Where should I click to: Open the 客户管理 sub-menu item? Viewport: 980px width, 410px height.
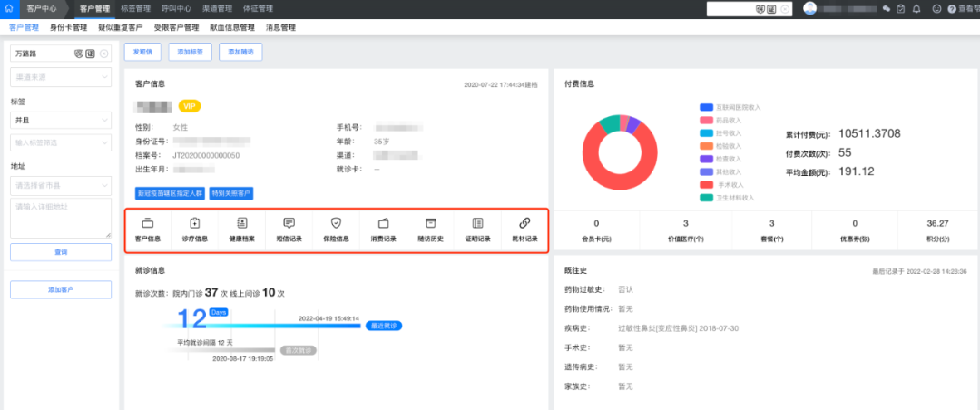coord(24,27)
